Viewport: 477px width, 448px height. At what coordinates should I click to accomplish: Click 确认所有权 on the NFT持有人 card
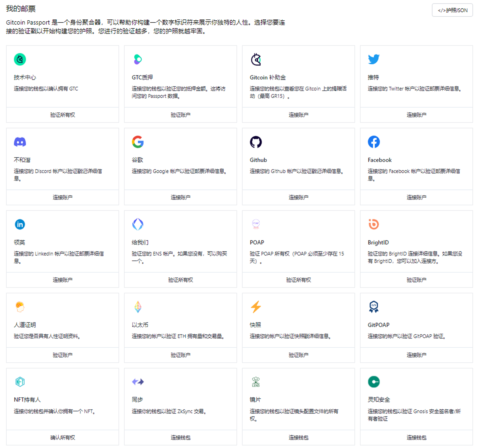click(62, 438)
